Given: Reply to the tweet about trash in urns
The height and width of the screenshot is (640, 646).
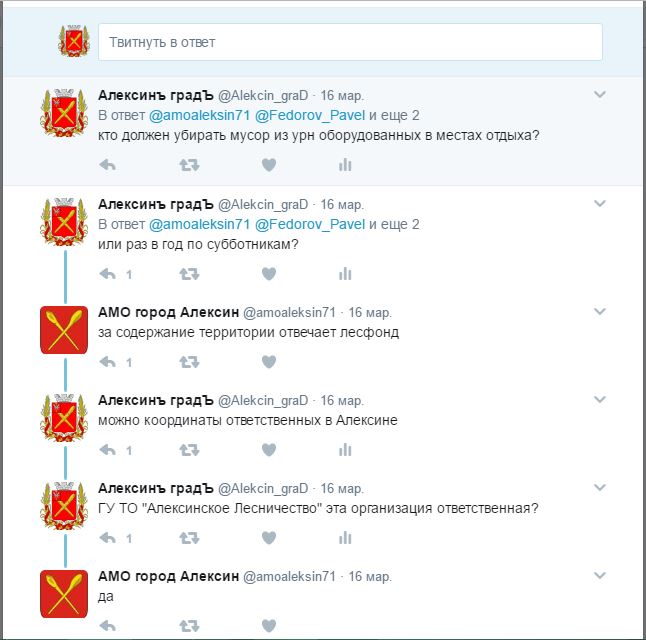Looking at the screenshot, I should (x=108, y=165).
